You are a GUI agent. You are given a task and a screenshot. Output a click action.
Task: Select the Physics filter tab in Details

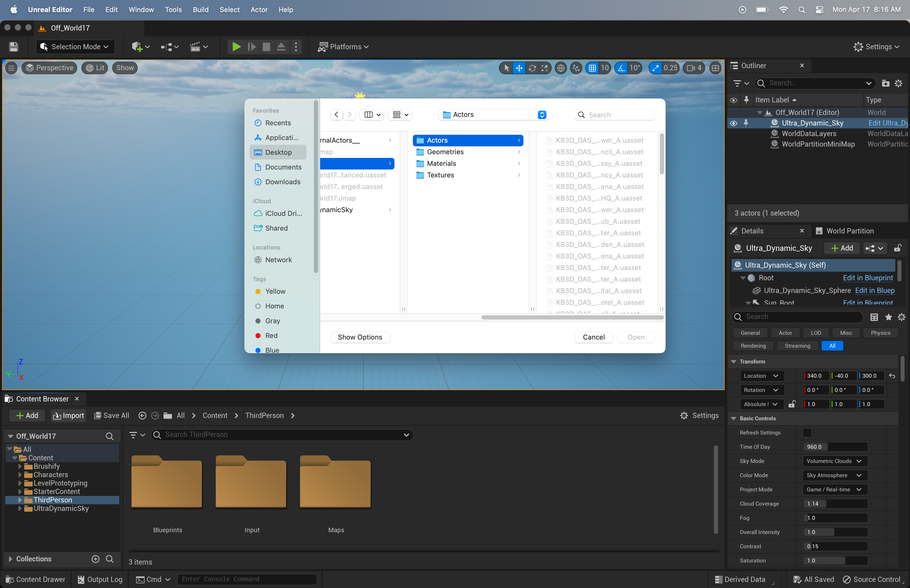880,333
